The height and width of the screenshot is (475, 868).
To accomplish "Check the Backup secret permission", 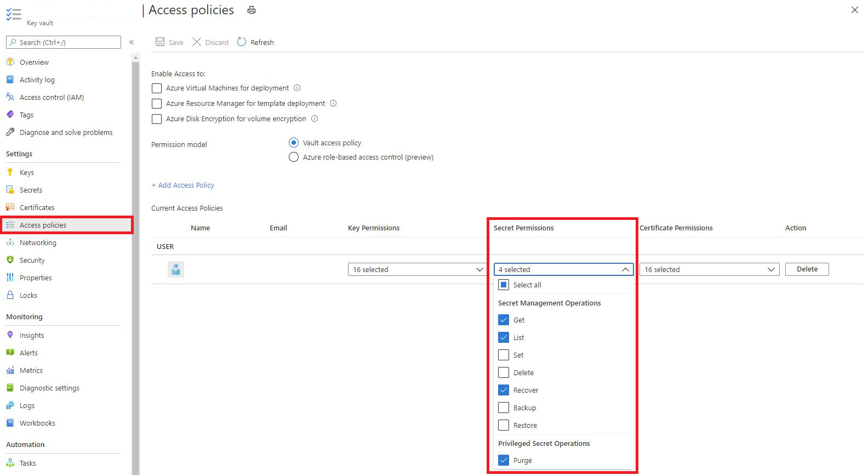I will (x=504, y=408).
